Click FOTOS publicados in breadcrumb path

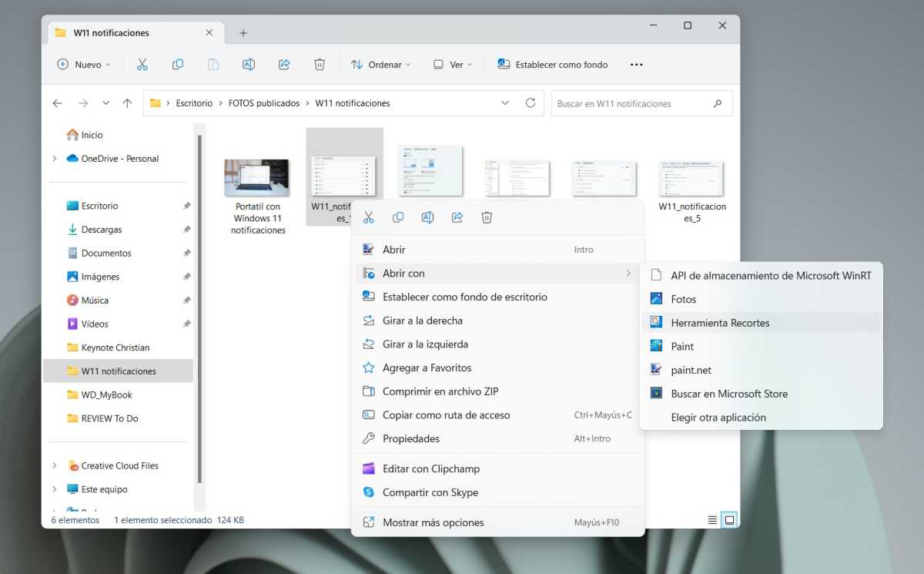coord(264,103)
